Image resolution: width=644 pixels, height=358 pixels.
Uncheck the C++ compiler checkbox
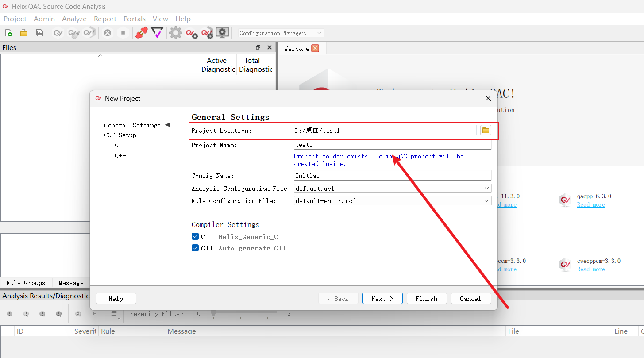point(195,248)
